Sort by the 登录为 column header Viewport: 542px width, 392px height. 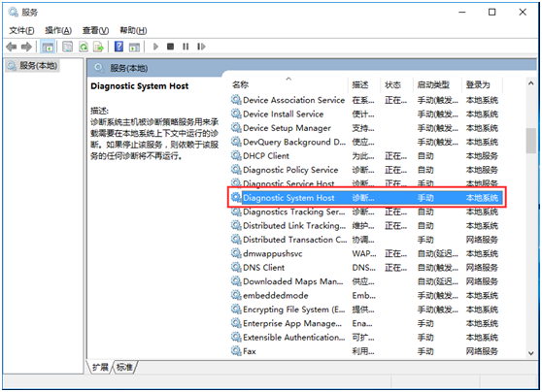coord(482,84)
